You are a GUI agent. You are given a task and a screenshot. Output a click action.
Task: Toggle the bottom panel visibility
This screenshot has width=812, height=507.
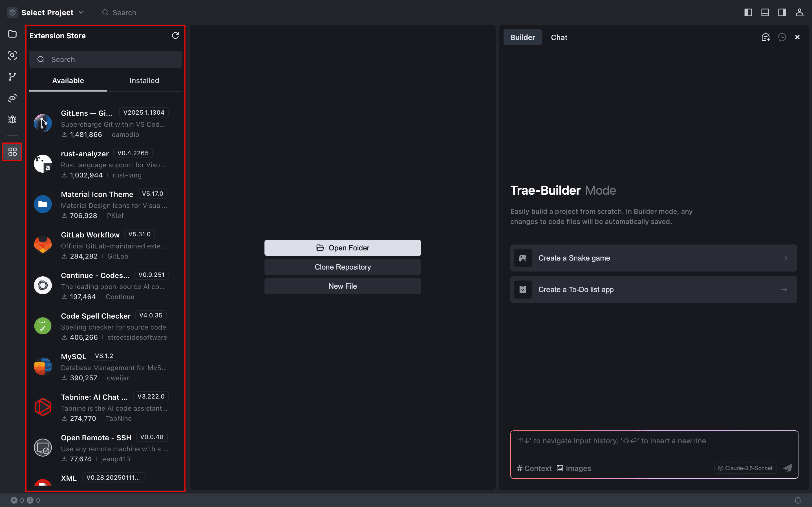(x=765, y=12)
